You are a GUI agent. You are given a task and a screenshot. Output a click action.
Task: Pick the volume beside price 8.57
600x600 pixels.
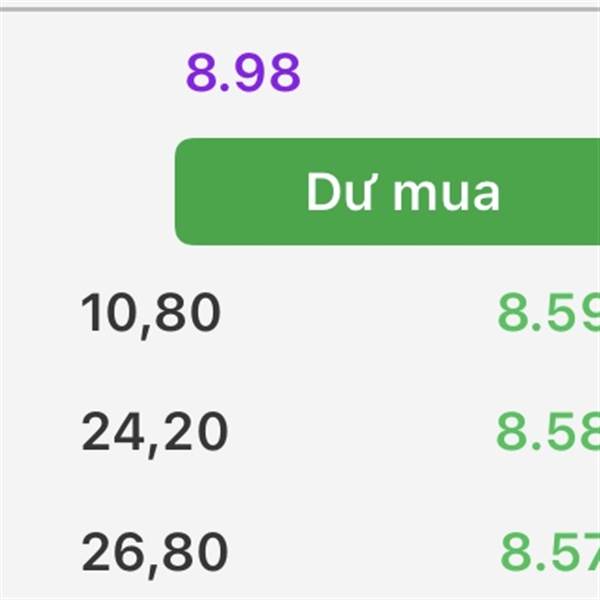click(155, 554)
